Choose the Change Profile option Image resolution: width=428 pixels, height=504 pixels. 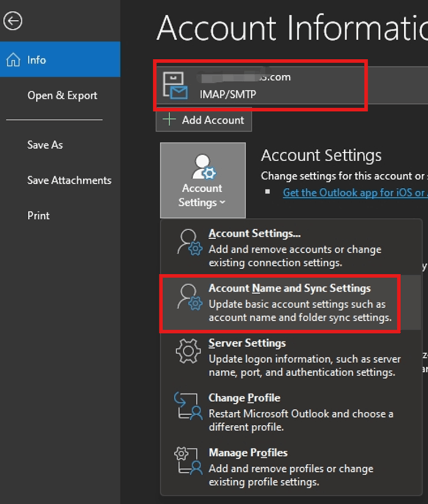tap(290, 412)
